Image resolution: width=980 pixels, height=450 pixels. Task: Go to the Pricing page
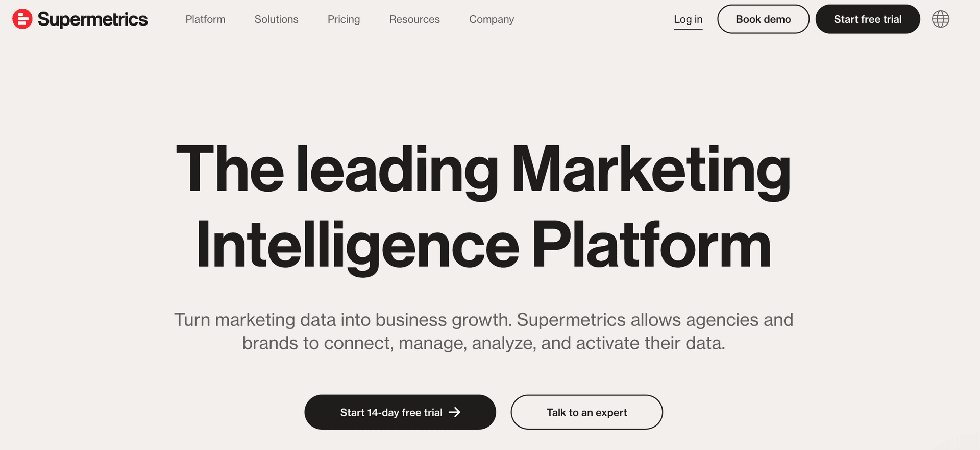click(344, 19)
